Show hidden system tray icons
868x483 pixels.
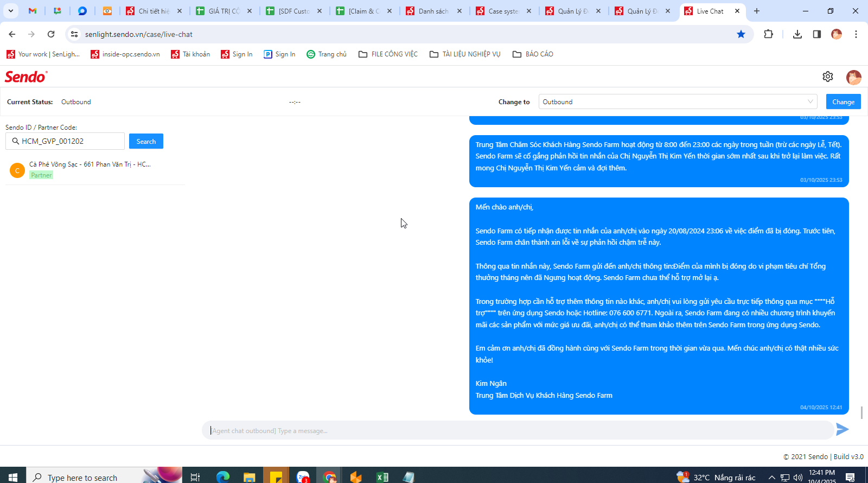[x=771, y=478]
